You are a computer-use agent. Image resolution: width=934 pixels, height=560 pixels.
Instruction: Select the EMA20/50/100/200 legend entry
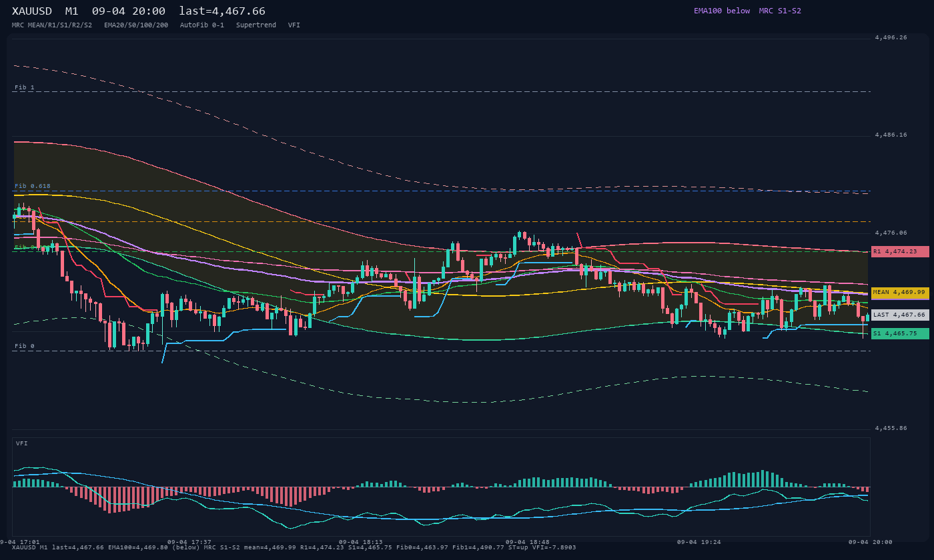136,25
